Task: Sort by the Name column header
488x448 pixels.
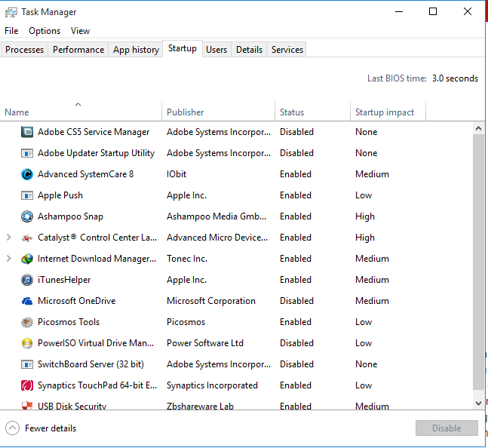Action: click(81, 111)
